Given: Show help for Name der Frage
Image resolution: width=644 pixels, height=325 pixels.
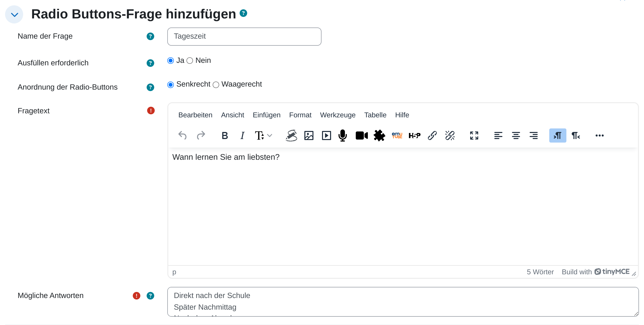Looking at the screenshot, I should click(x=150, y=36).
